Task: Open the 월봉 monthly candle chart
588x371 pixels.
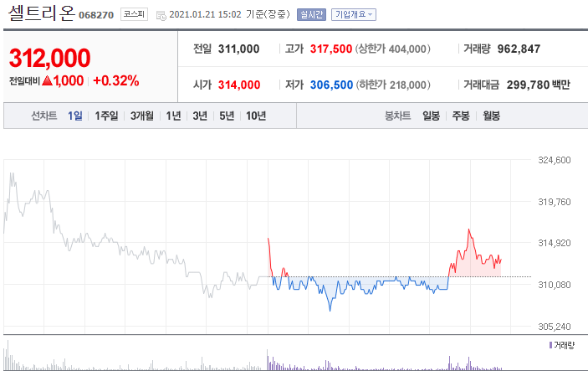Action: (x=491, y=116)
